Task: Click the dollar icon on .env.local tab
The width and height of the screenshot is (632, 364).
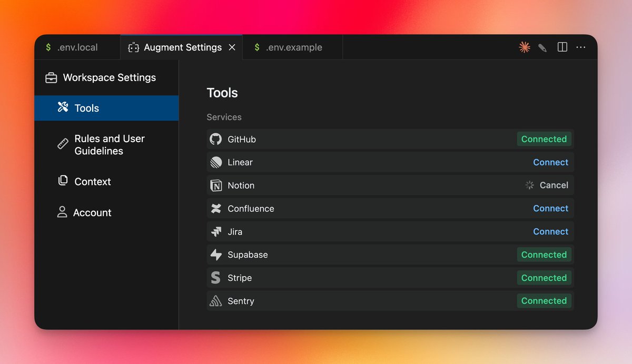Action: point(48,47)
